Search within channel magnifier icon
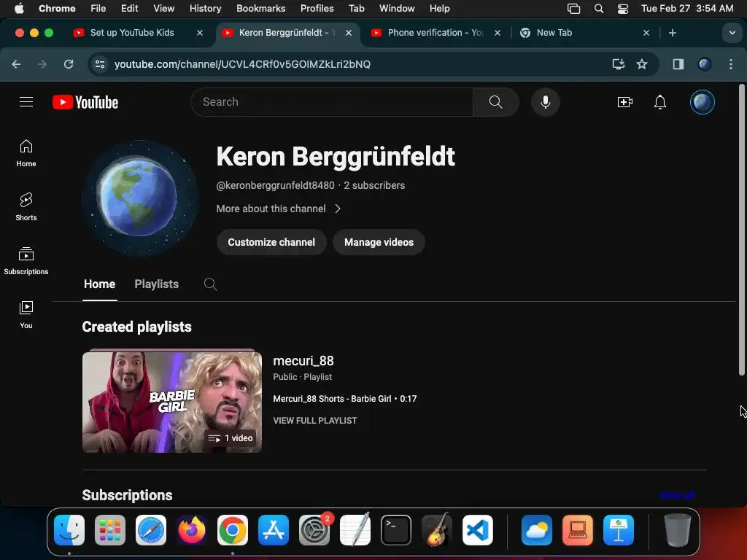This screenshot has height=560, width=747. (x=211, y=284)
